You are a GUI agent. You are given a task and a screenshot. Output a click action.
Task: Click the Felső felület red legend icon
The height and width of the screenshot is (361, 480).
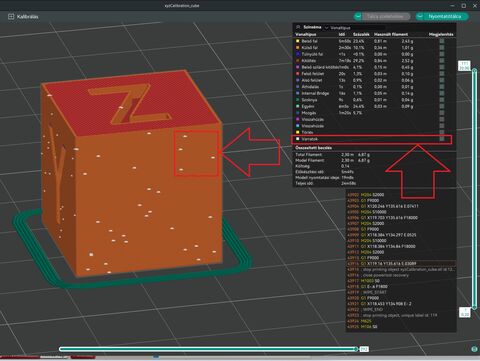tap(298, 74)
